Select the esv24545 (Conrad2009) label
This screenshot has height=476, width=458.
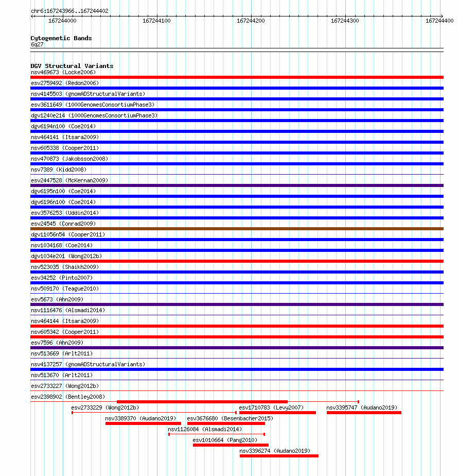pyautogui.click(x=63, y=224)
